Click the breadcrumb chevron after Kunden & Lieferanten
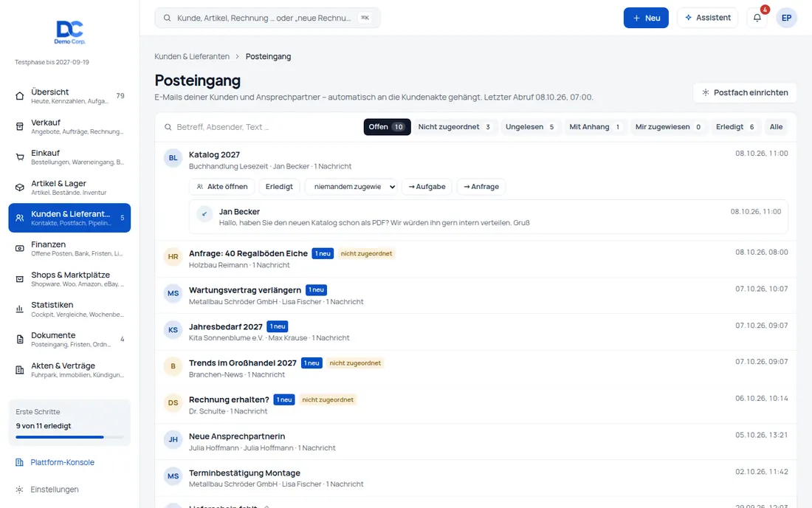 click(x=238, y=56)
